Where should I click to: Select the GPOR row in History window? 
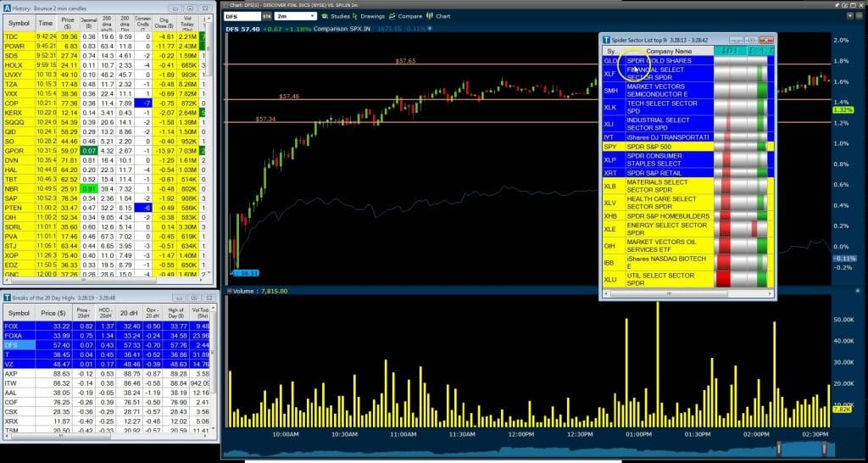click(x=104, y=150)
